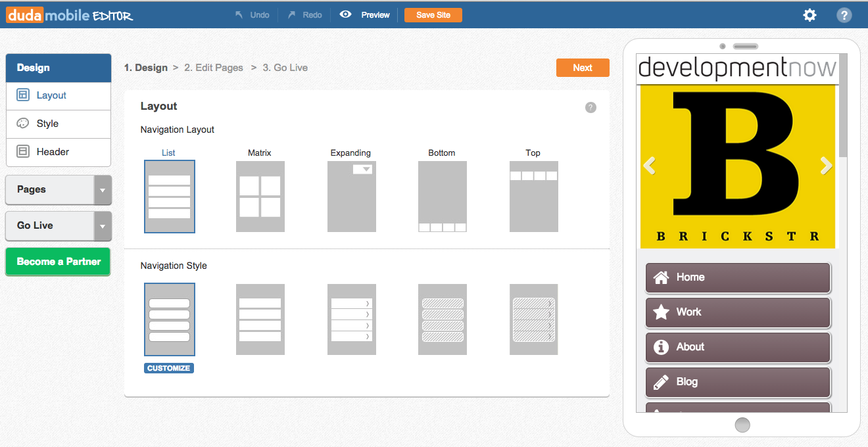Open Layout panel help icon
Image resolution: width=868 pixels, height=447 pixels.
591,108
